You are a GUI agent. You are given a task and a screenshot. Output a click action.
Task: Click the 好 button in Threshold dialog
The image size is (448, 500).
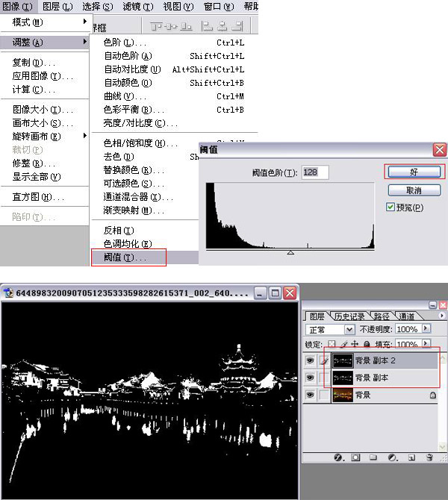[414, 172]
